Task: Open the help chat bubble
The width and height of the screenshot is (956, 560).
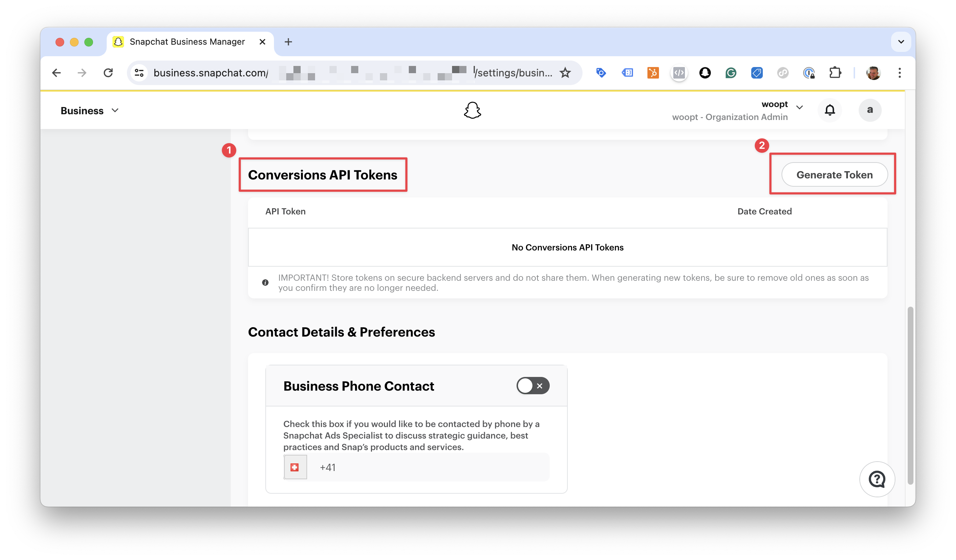Action: coord(877,479)
